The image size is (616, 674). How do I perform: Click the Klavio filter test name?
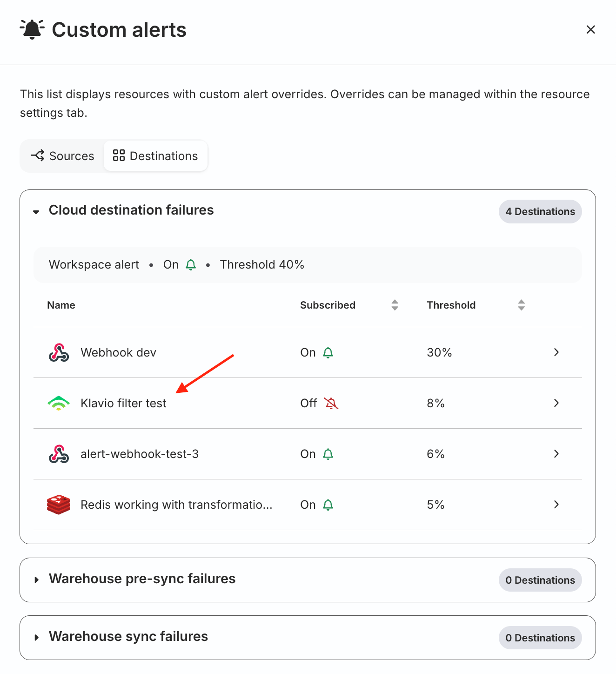coord(123,404)
